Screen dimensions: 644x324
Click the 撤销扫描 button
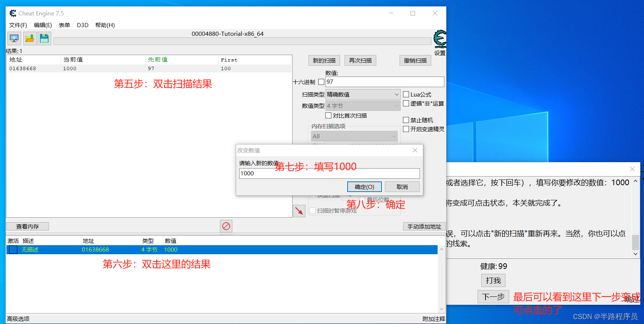(x=415, y=60)
